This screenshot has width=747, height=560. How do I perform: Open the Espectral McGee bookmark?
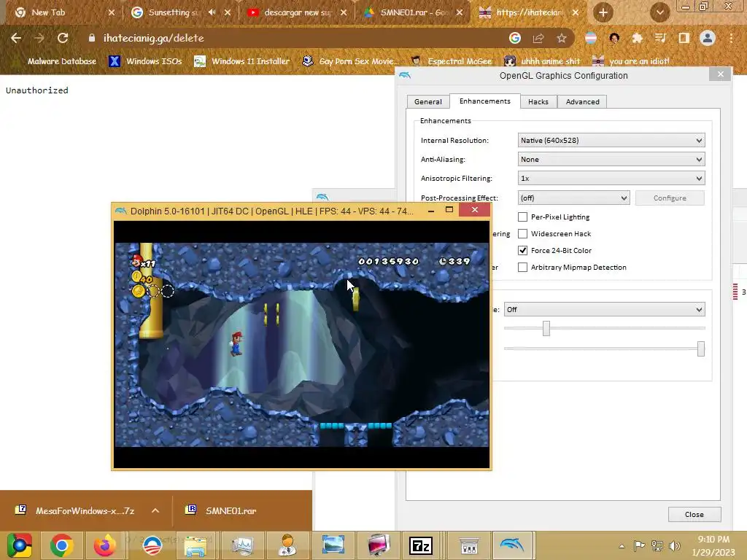tap(452, 61)
